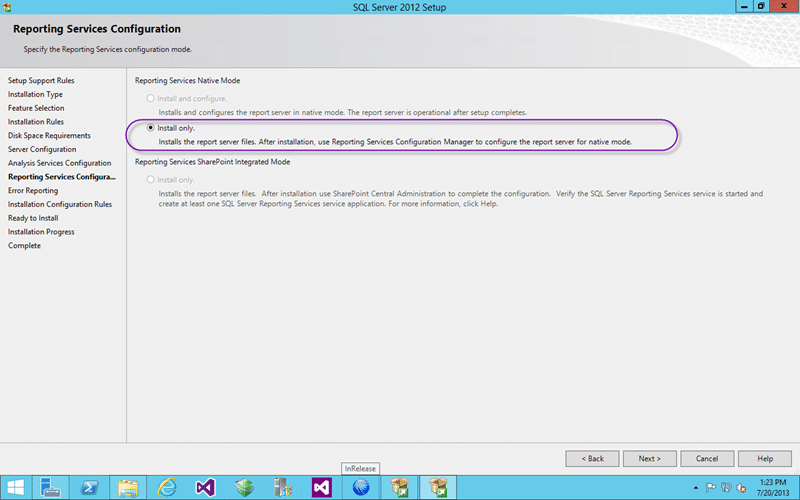Viewport: 800px width, 500px height.
Task: Click the 'Ready to Install' step
Action: pos(33,218)
